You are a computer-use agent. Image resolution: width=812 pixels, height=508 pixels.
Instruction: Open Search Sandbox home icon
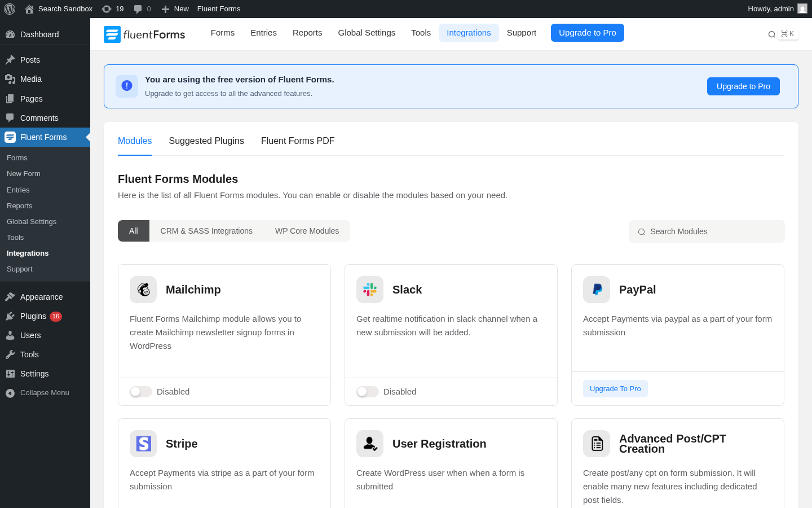tap(29, 9)
